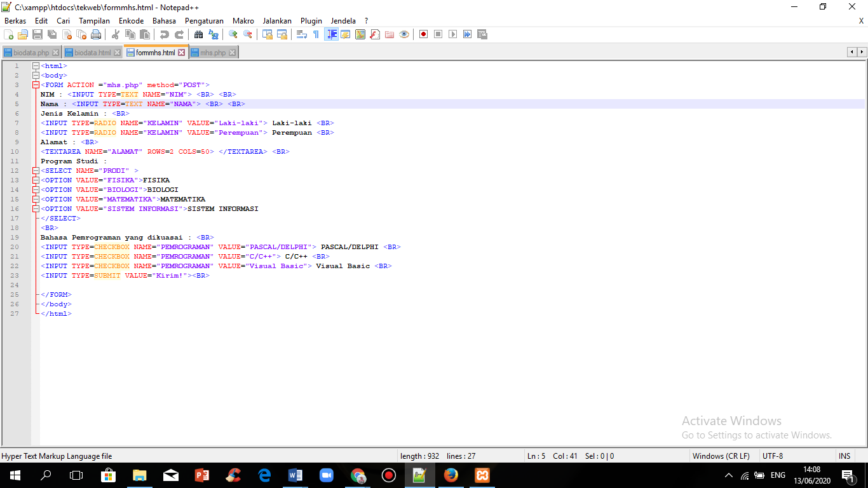Click the Copy toolbar icon
This screenshot has height=488, width=868.
pyautogui.click(x=130, y=34)
